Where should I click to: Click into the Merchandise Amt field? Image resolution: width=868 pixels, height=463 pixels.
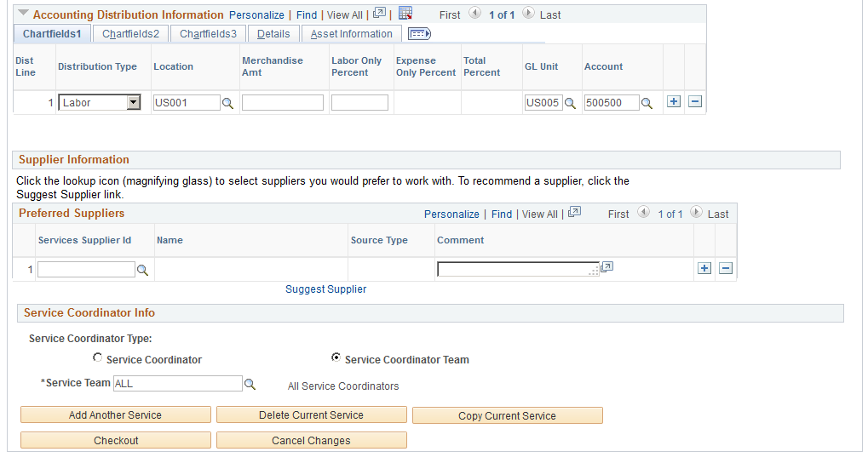click(x=282, y=103)
